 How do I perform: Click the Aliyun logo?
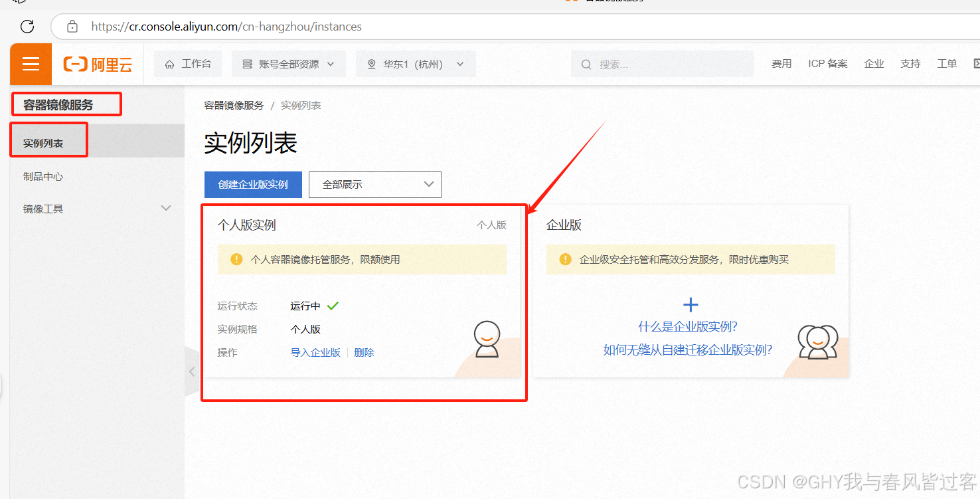(98, 64)
